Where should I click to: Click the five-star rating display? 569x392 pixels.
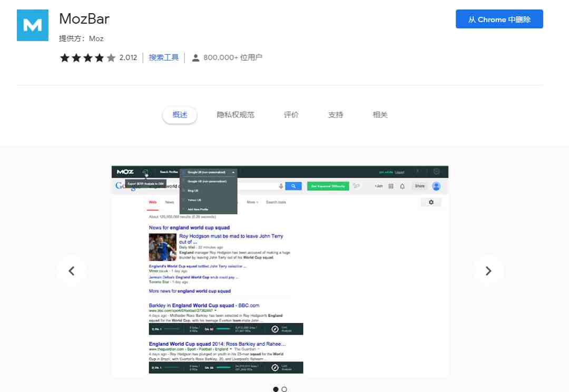(x=87, y=58)
